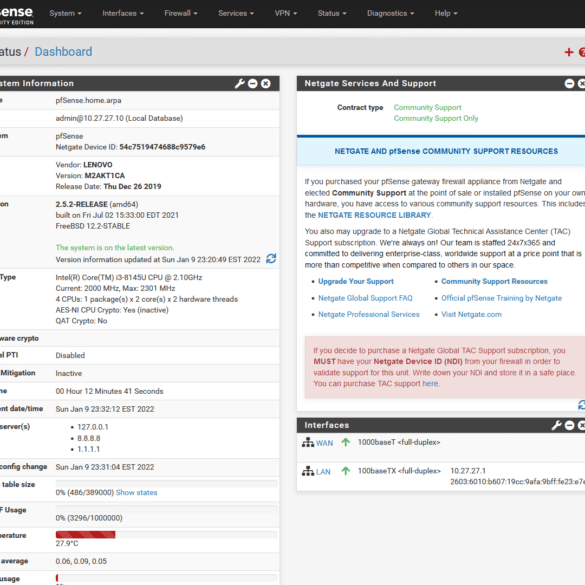Click the 'here' TAC support purchase link
Image resolution: width=585 pixels, height=585 pixels.
click(x=430, y=384)
